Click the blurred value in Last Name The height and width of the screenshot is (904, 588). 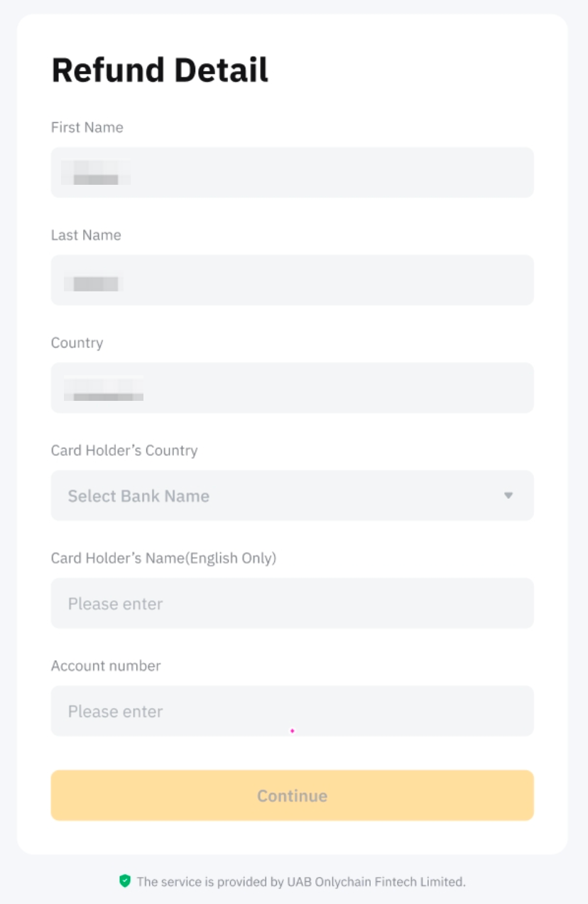(x=94, y=284)
